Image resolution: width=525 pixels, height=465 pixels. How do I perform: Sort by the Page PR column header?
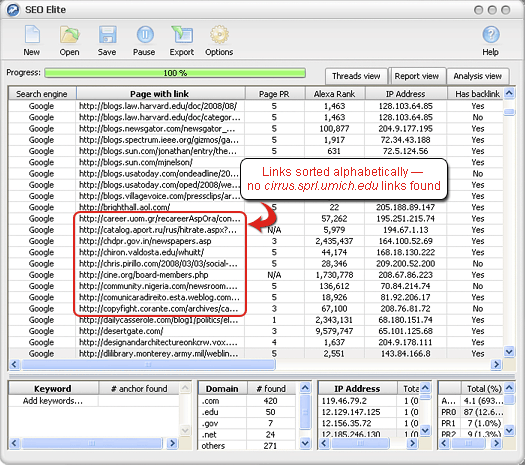274,94
